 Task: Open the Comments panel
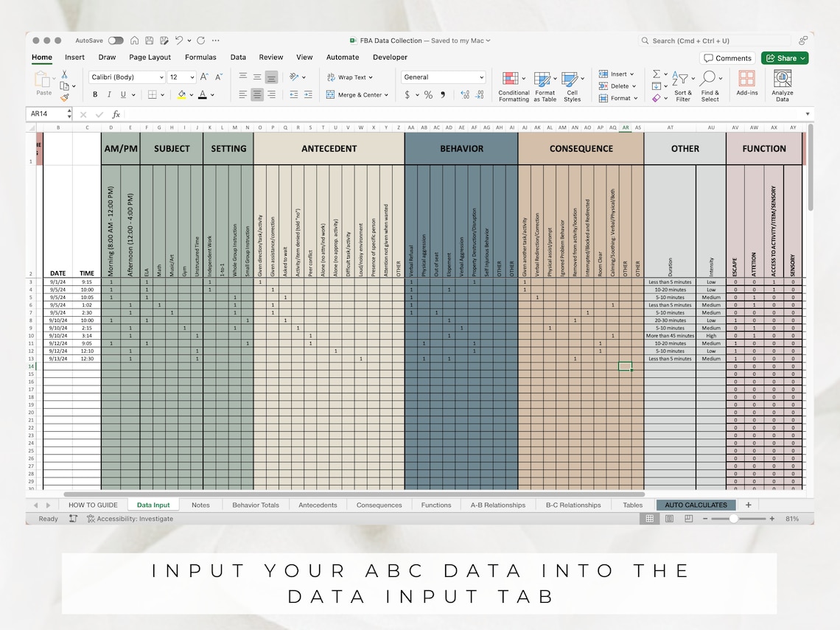727,57
